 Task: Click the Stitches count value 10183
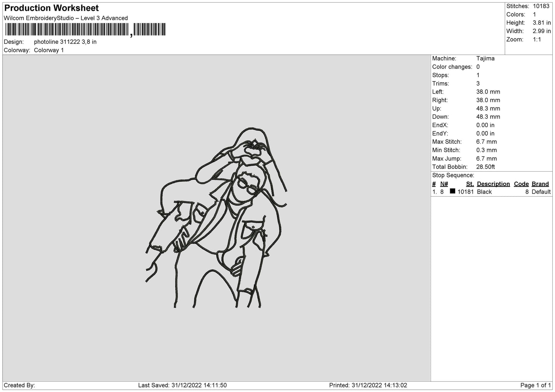point(541,6)
